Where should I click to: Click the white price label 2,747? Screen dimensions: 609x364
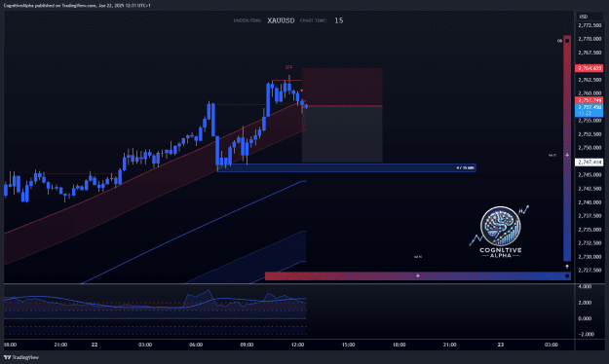pos(589,163)
